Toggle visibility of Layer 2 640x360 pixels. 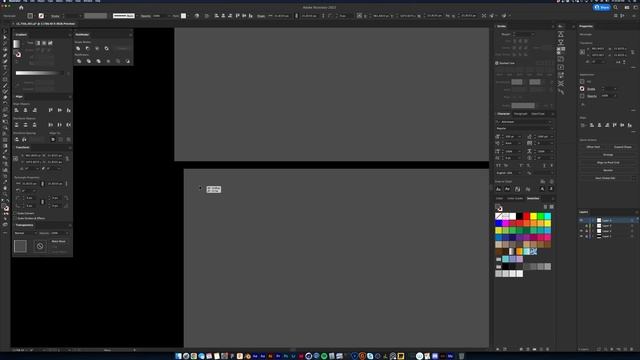click(582, 231)
